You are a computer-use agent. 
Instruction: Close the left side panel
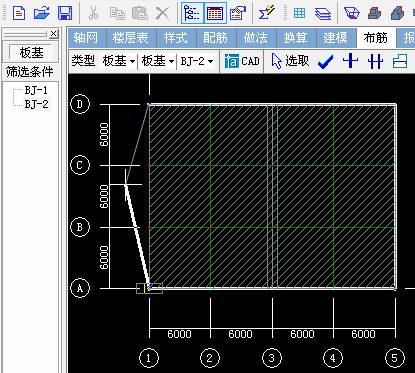[x=53, y=34]
